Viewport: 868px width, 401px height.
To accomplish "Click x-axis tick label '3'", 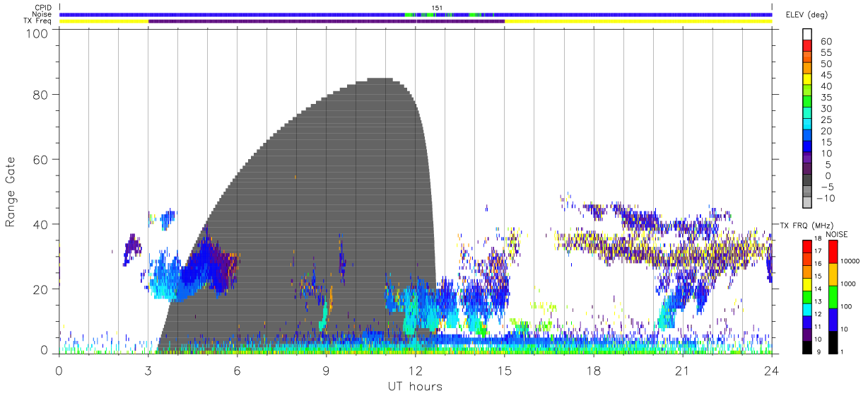I will (x=148, y=371).
